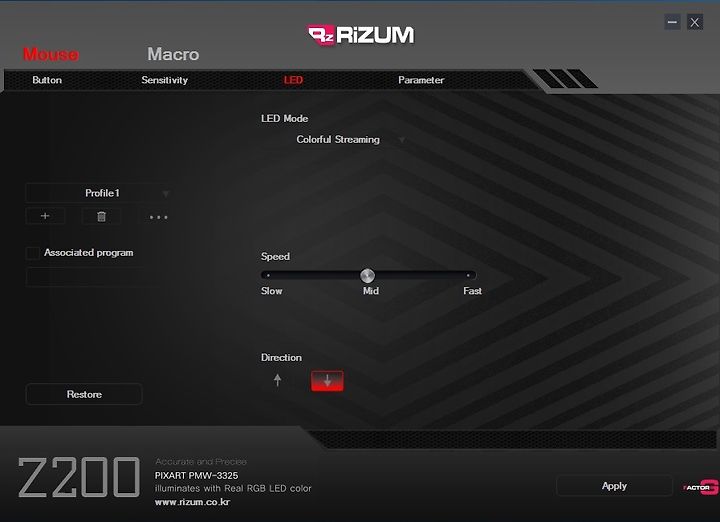The width and height of the screenshot is (720, 522).
Task: Click the Speed slider knob
Action: 367,275
